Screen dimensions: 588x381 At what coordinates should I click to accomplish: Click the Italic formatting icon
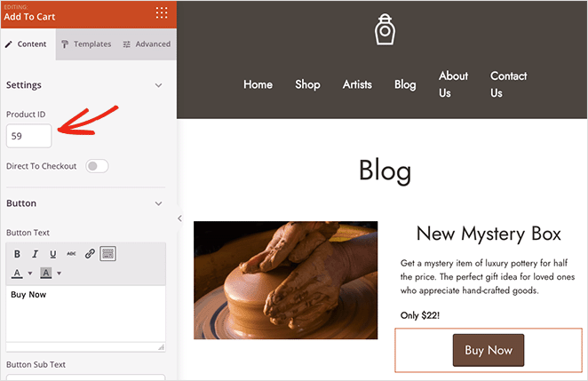36,254
